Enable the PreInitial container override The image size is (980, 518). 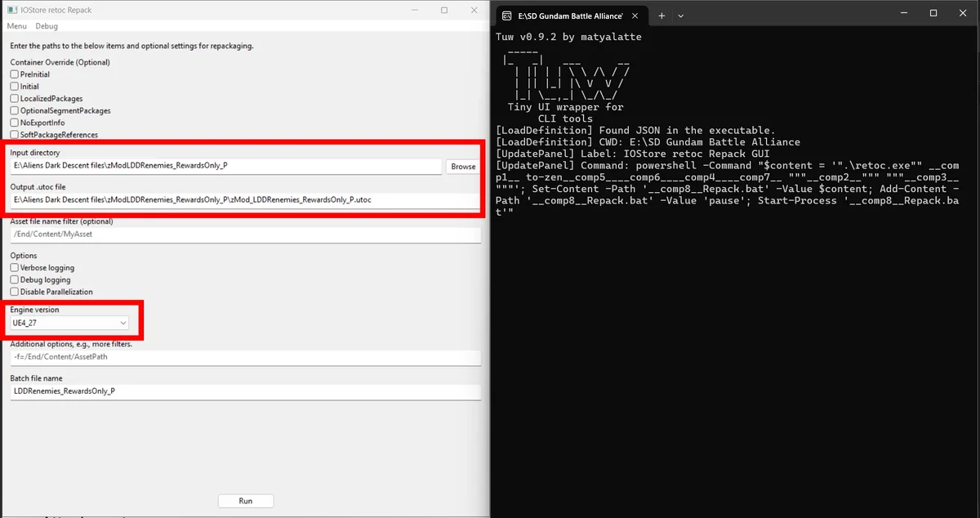tap(15, 74)
